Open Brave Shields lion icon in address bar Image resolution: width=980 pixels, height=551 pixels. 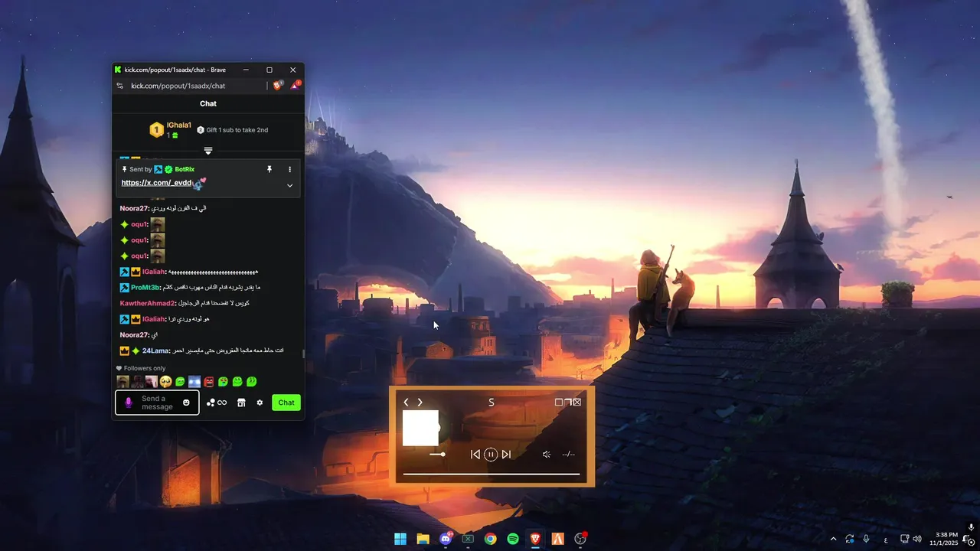tap(277, 86)
